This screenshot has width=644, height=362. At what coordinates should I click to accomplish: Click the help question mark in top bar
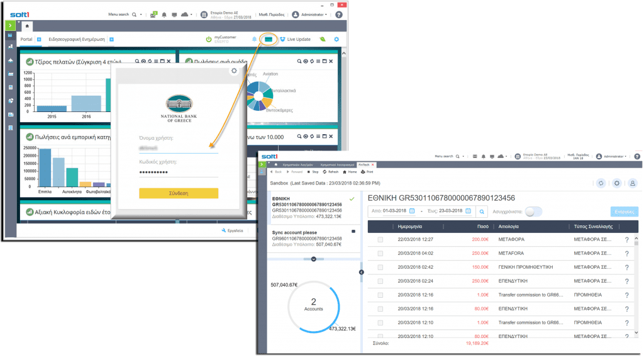coord(339,14)
